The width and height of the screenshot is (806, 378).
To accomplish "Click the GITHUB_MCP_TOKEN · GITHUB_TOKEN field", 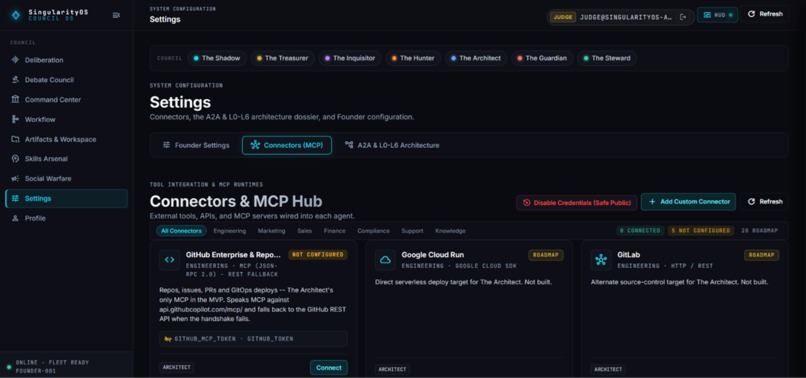I will 253,339.
